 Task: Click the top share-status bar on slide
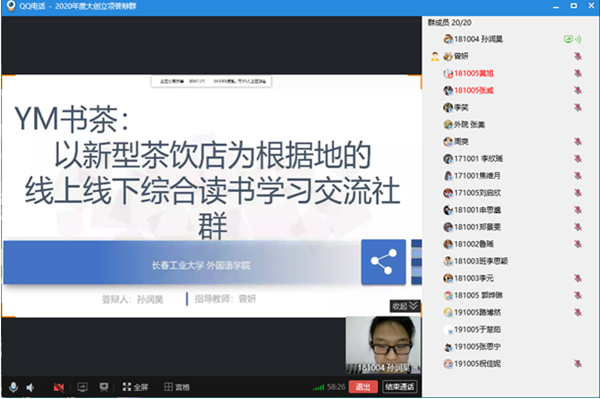tap(211, 81)
